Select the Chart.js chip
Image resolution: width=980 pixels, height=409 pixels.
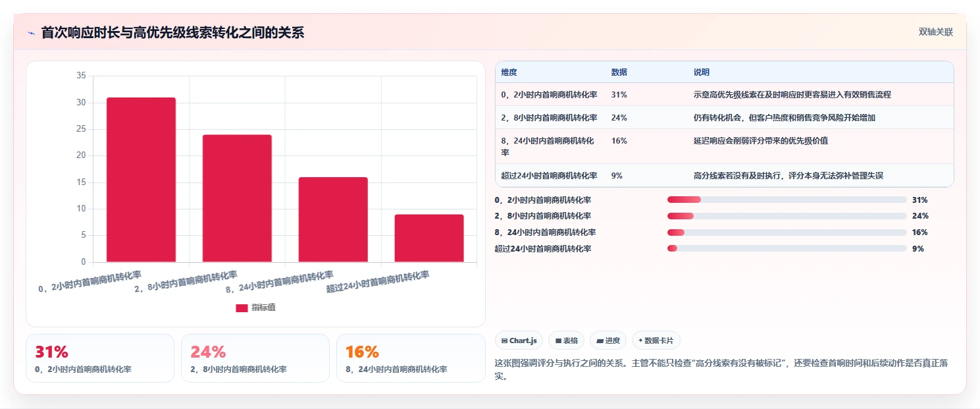point(519,341)
